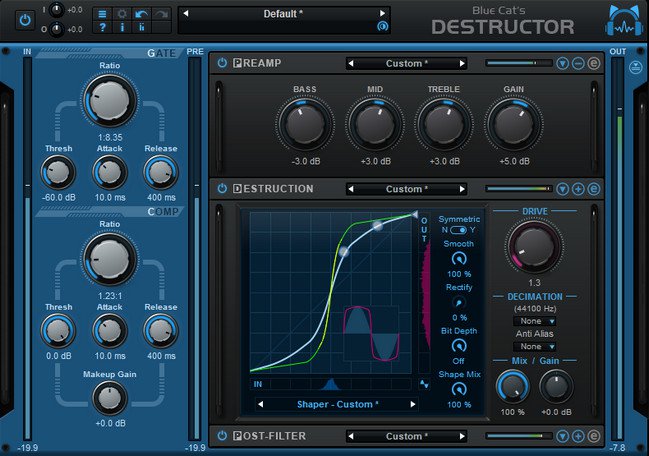
Task: Toggle the Post-Filter section power button
Action: coord(222,436)
